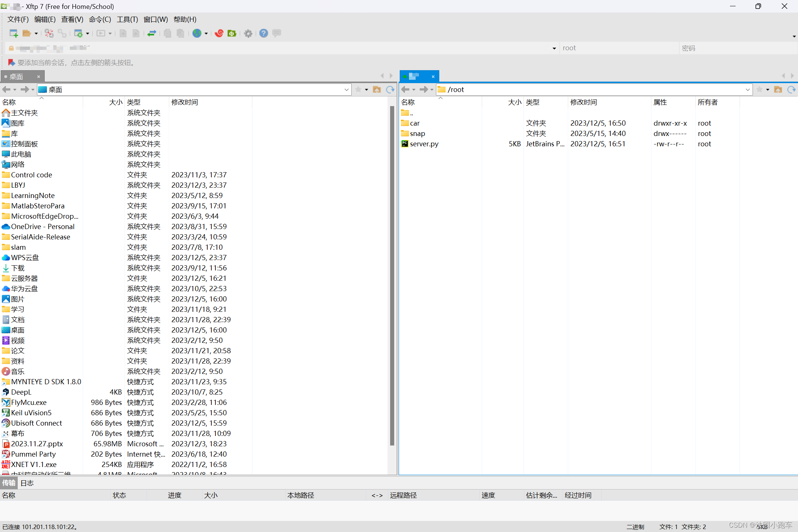
Task: Launch Xshell from the toolbar
Action: coord(219,33)
